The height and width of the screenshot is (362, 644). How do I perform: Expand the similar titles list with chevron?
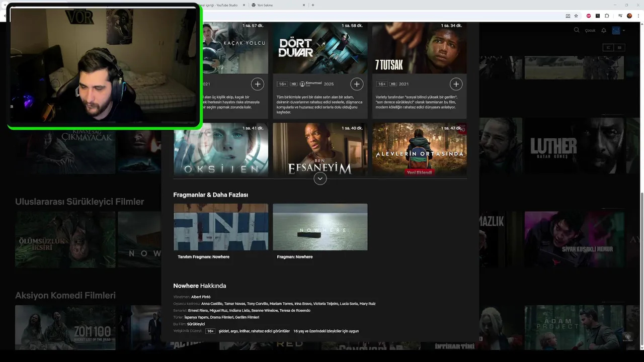[x=320, y=178]
